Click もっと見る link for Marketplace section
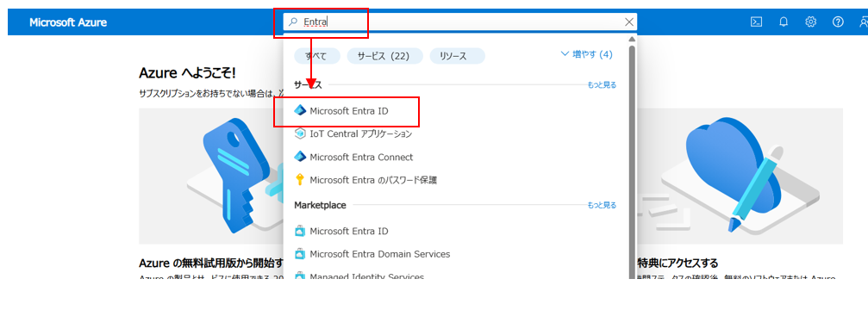Viewport: 868px width, 310px height. coord(602,205)
